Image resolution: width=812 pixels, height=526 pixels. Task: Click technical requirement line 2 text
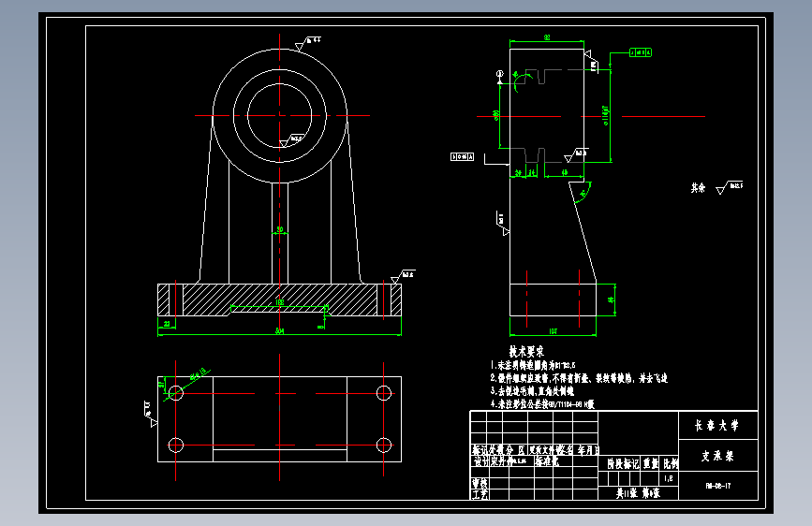[579, 378]
